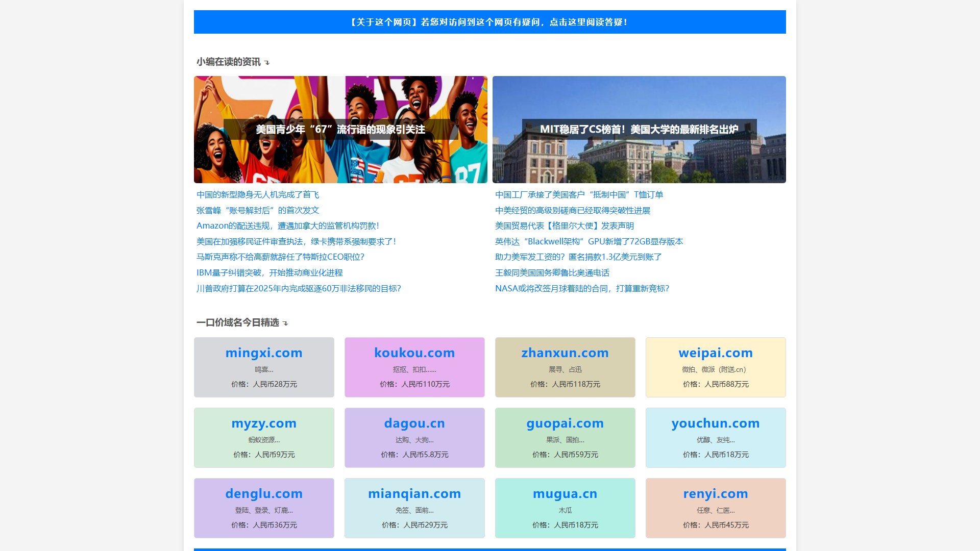The image size is (980, 551).
Task: Read the Amazon delivery violation fine article
Action: (287, 226)
